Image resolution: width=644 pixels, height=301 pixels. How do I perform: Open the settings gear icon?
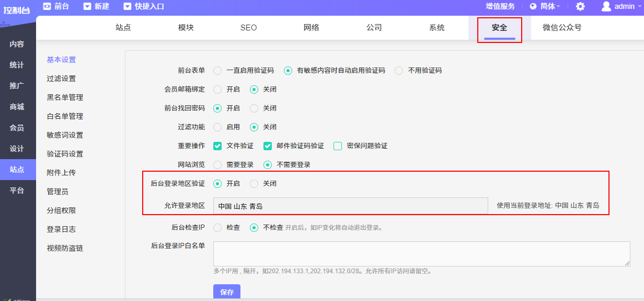580,6
